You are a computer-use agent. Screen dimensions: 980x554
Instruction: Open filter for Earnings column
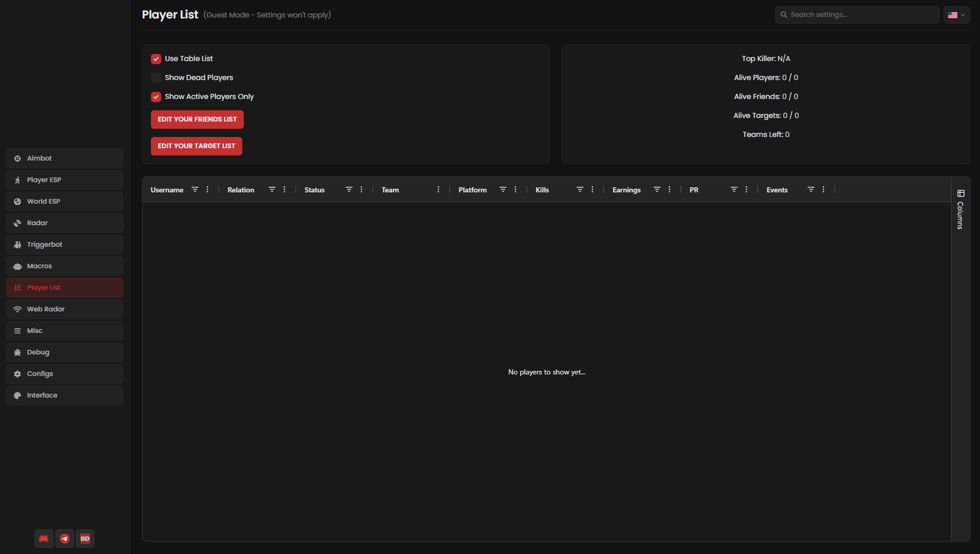click(x=657, y=190)
